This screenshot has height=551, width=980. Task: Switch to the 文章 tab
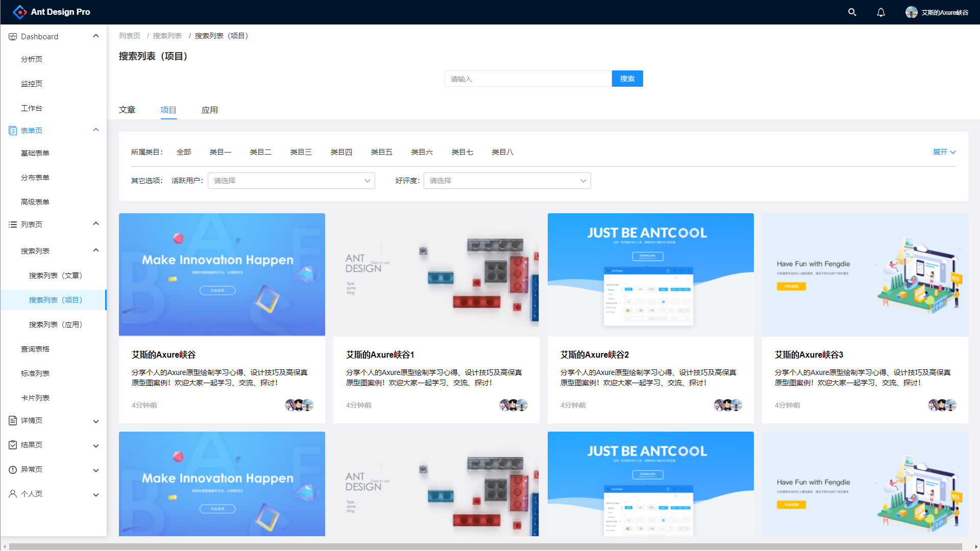click(x=127, y=110)
